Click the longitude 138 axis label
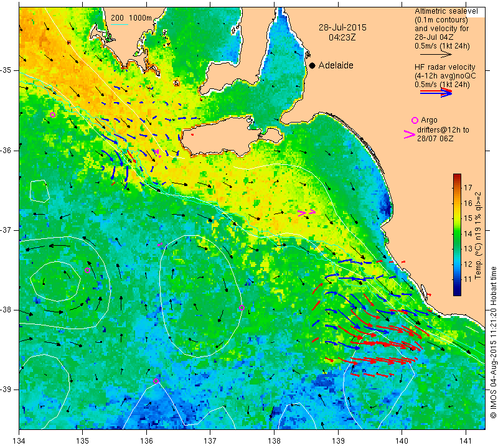The width and height of the screenshot is (498, 448). (274, 441)
